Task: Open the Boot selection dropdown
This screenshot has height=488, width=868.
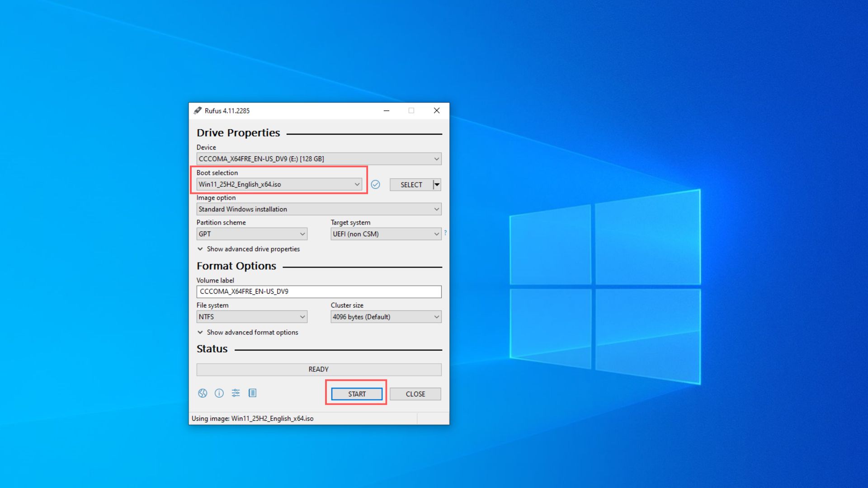Action: pyautogui.click(x=357, y=184)
